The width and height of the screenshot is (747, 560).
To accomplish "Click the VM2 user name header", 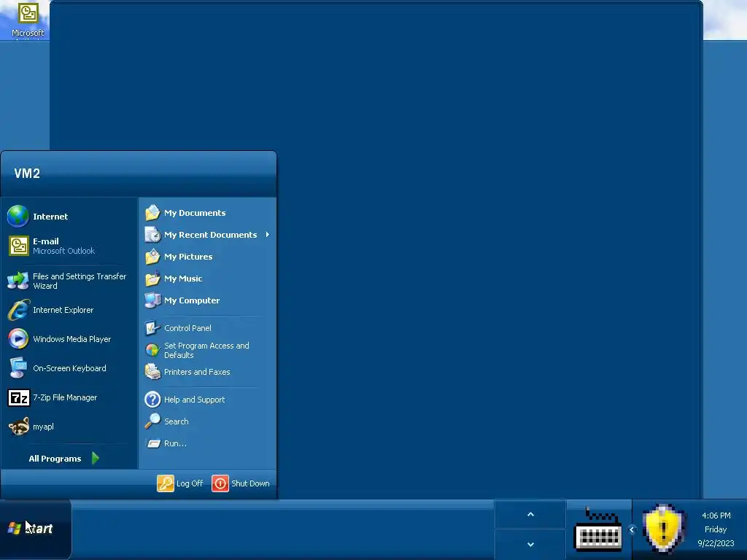I will coord(27,174).
